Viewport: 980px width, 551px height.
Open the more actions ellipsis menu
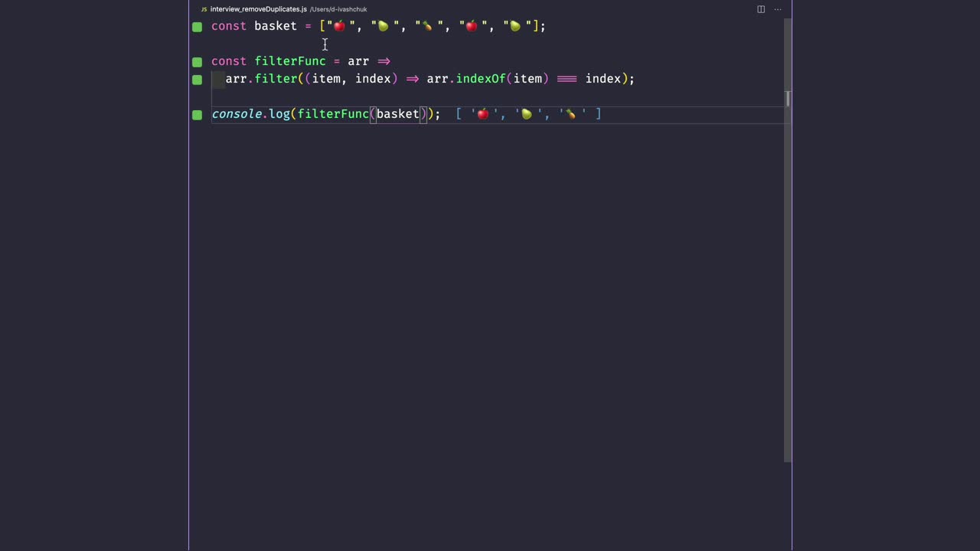pyautogui.click(x=778, y=8)
